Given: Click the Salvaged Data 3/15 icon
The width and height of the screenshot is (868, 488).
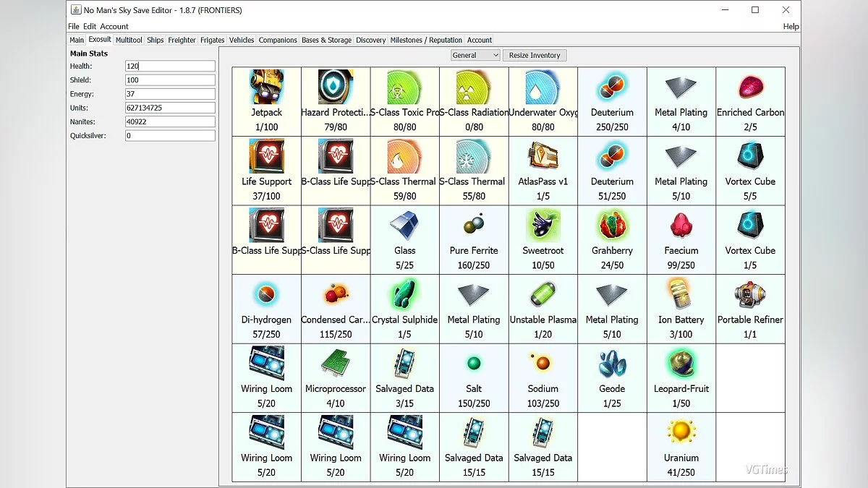Looking at the screenshot, I should (x=404, y=364).
